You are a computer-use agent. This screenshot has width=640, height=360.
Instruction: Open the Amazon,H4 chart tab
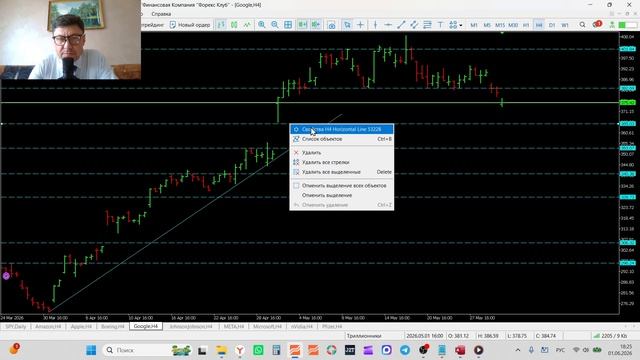pos(48,327)
